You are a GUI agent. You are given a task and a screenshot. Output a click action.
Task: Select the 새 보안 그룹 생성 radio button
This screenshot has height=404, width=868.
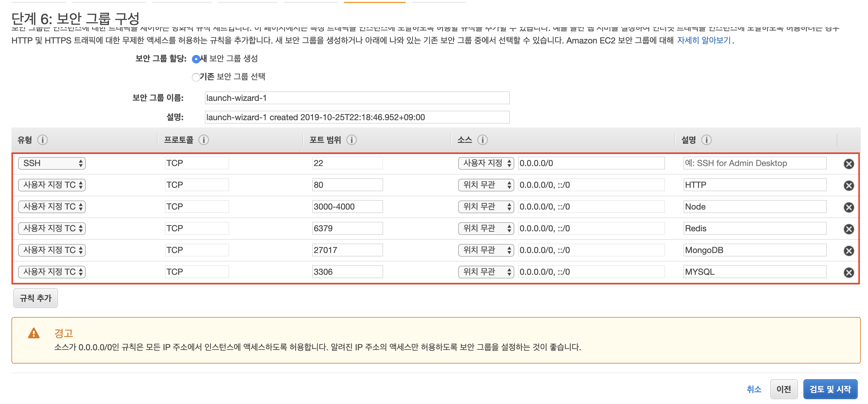[x=196, y=59]
